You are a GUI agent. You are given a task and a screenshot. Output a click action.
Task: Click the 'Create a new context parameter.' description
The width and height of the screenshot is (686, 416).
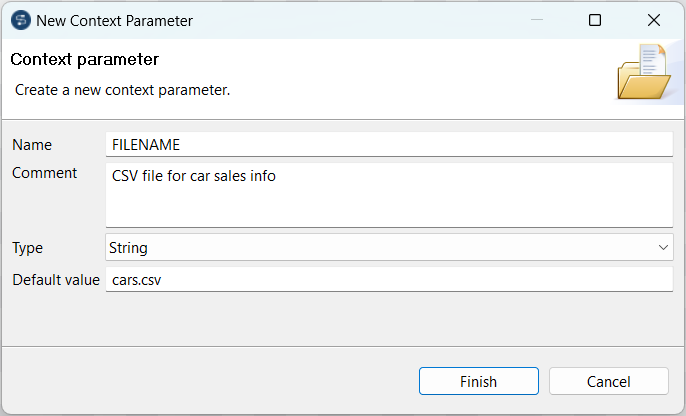tap(123, 90)
